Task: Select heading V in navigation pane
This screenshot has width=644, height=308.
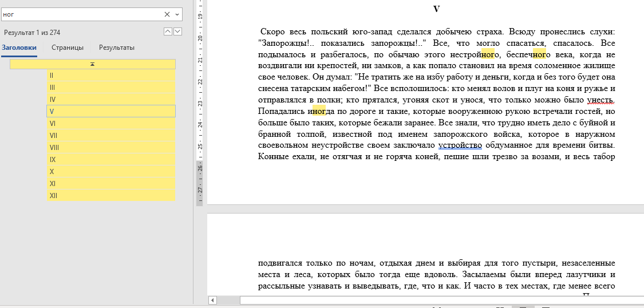Action: (x=111, y=111)
